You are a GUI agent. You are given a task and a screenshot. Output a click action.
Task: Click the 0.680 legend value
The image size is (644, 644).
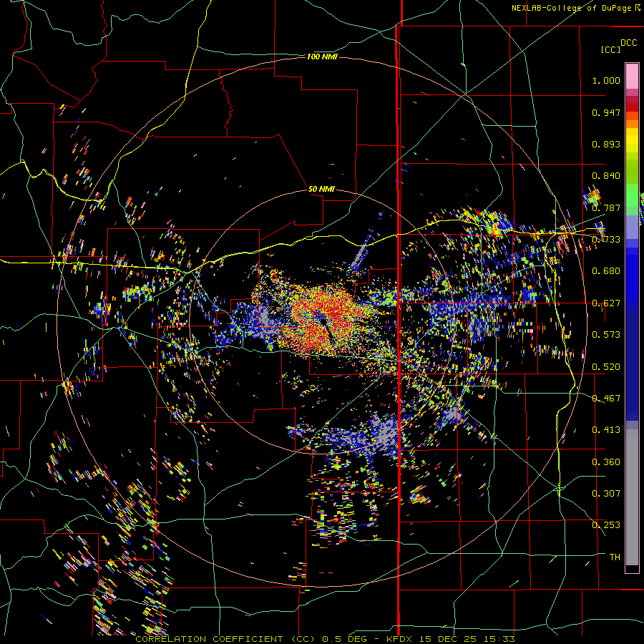tap(606, 271)
